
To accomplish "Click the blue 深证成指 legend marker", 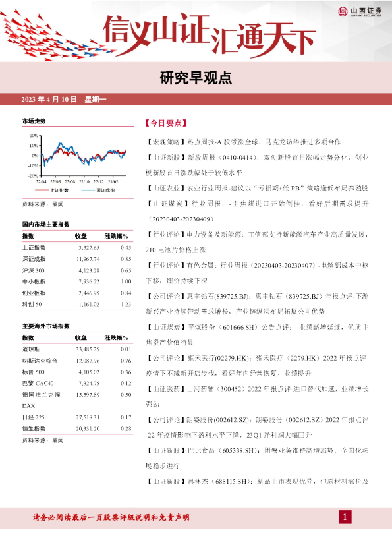I will point(88,190).
